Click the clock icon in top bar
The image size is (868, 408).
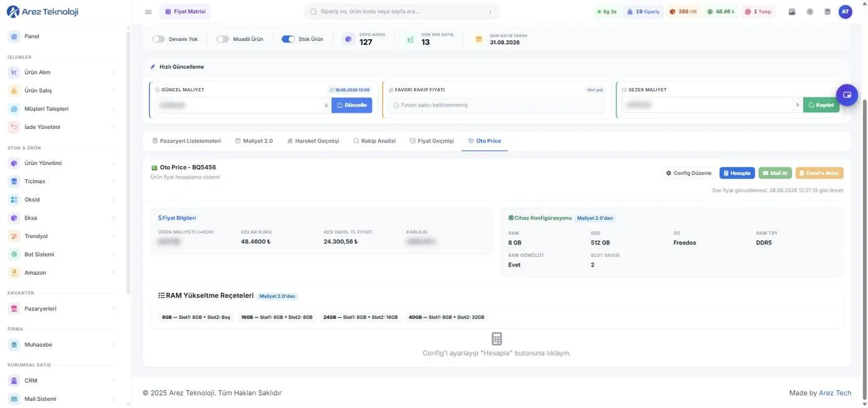810,12
